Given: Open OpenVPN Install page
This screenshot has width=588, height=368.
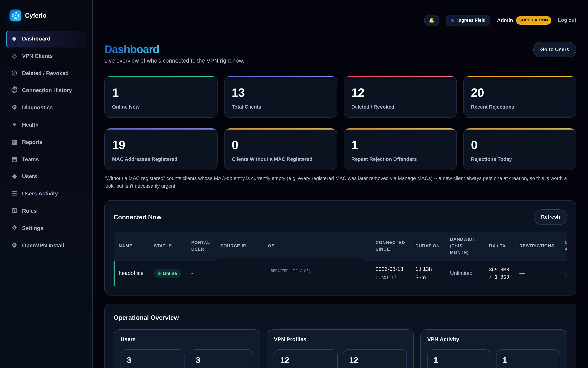Looking at the screenshot, I should (x=46, y=246).
